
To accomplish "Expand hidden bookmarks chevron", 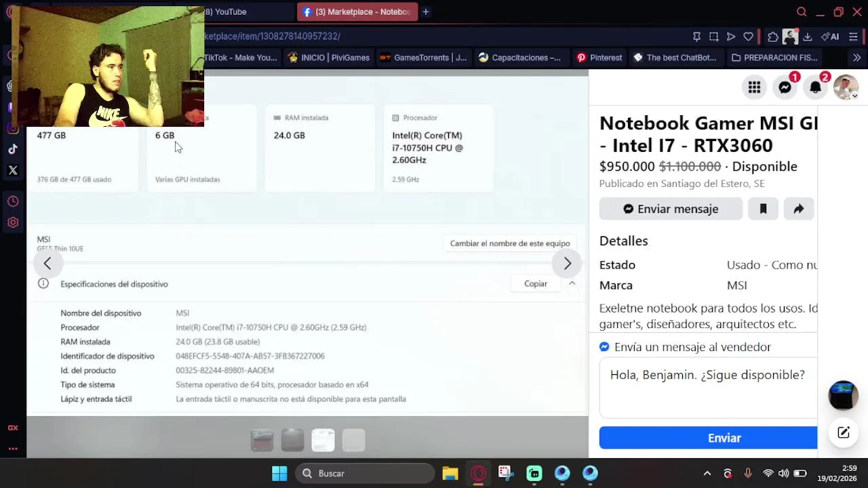I will point(856,58).
